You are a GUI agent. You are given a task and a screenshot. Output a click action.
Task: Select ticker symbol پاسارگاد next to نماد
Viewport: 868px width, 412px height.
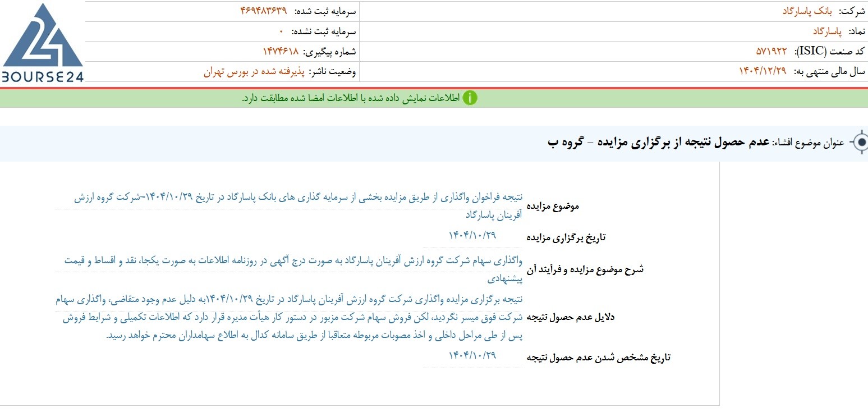(x=828, y=31)
